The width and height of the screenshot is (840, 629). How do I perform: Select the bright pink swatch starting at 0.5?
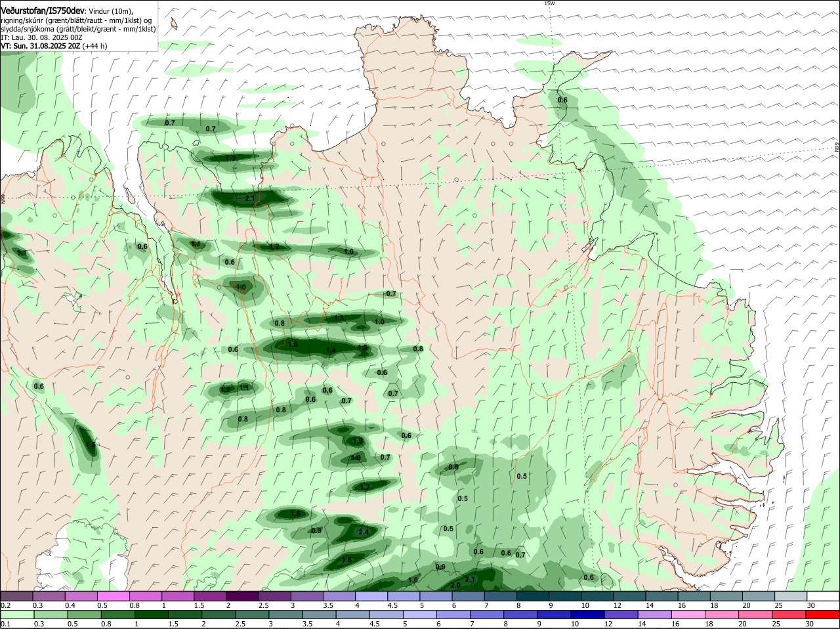coord(113,596)
